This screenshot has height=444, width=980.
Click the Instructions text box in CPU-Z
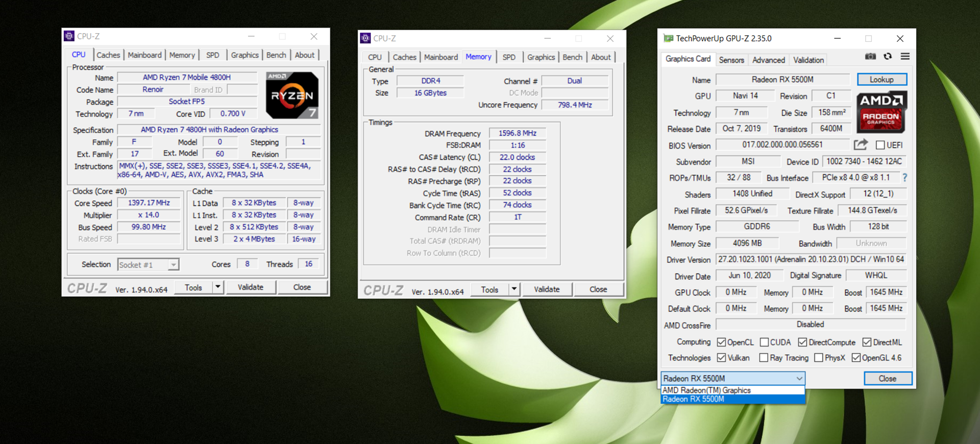pos(219,170)
